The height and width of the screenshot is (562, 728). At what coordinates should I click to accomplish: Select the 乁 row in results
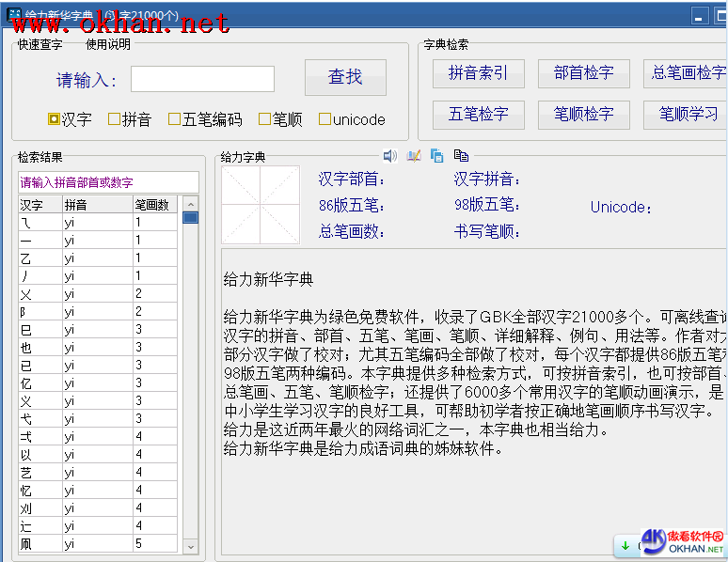tap(98, 223)
